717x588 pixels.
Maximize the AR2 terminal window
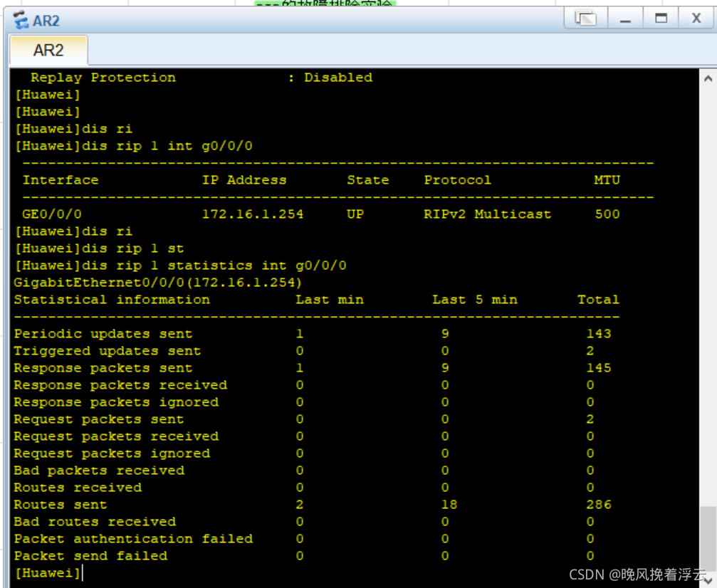pos(661,19)
